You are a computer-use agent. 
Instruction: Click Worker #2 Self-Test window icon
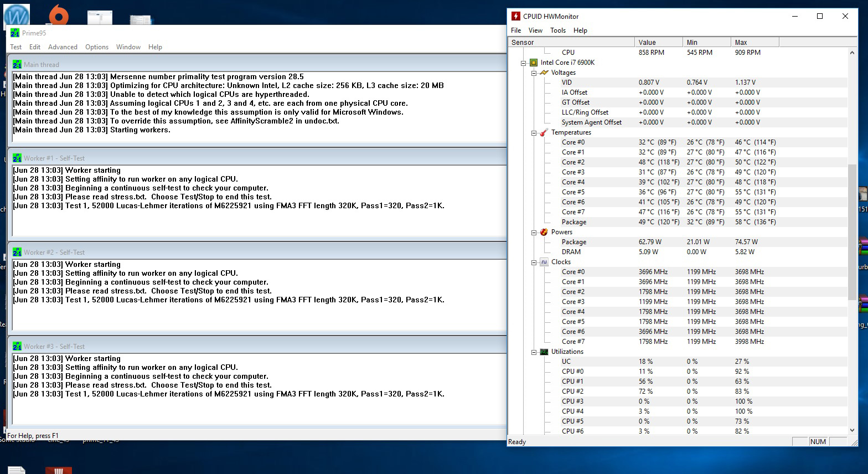[17, 252]
